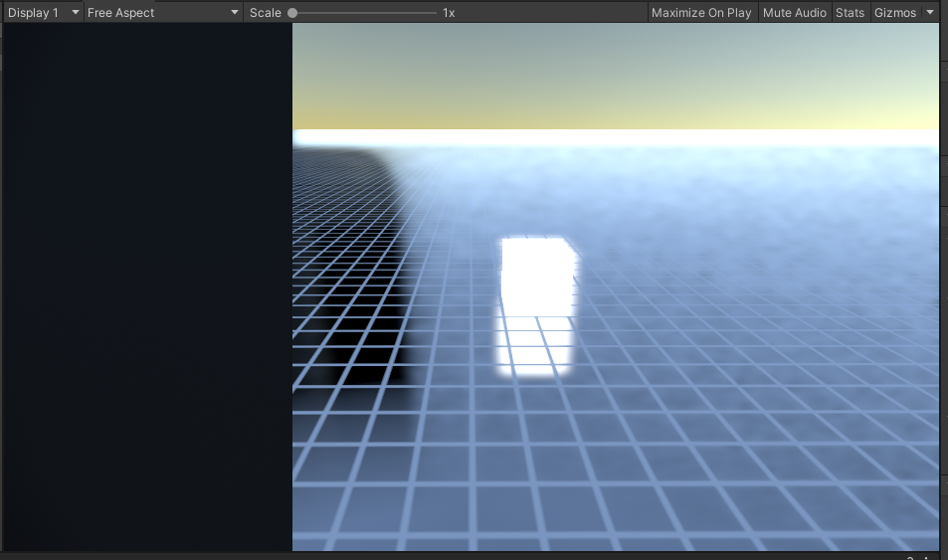Image resolution: width=948 pixels, height=560 pixels.
Task: Click the Gizmos dropdown arrow
Action: coord(930,13)
